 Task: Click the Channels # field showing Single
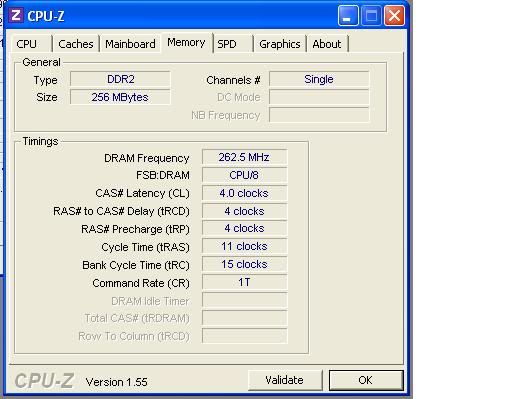[x=319, y=79]
